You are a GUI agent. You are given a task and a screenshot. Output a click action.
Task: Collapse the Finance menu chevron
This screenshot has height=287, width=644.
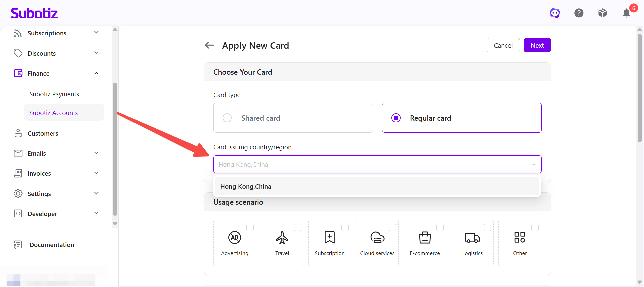[96, 73]
